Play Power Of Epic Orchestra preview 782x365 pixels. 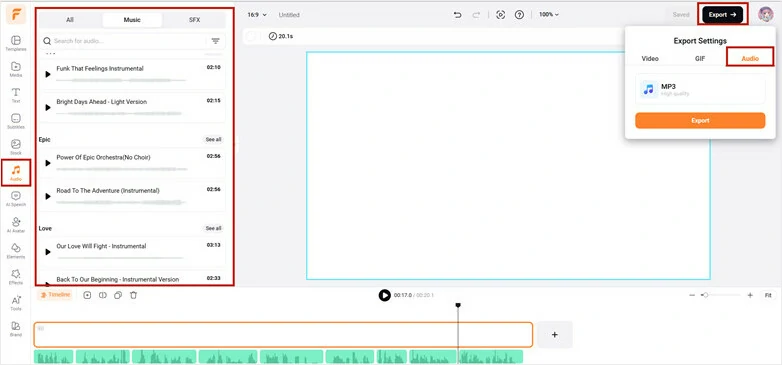(48, 163)
